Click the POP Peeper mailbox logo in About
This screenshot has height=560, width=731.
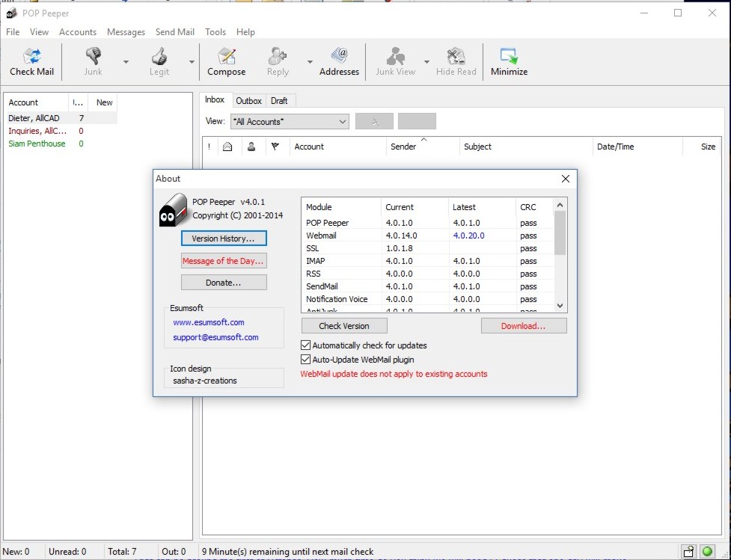[173, 210]
